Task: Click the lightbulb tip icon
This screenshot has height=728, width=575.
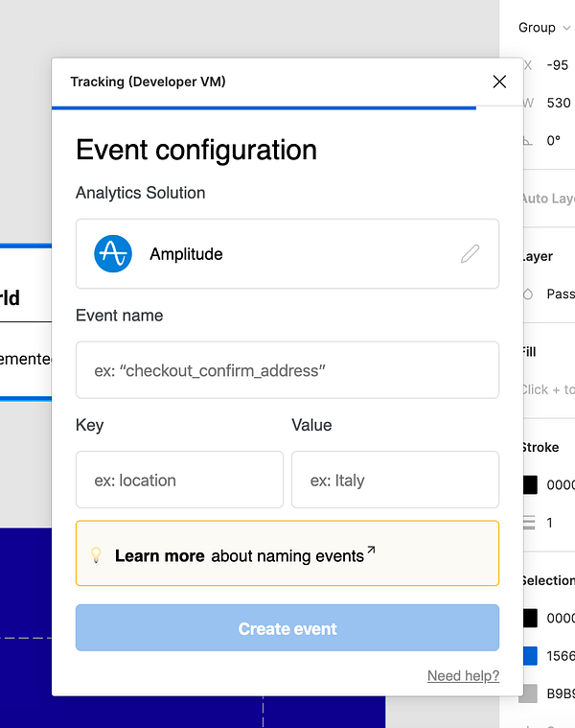Action: [x=96, y=554]
